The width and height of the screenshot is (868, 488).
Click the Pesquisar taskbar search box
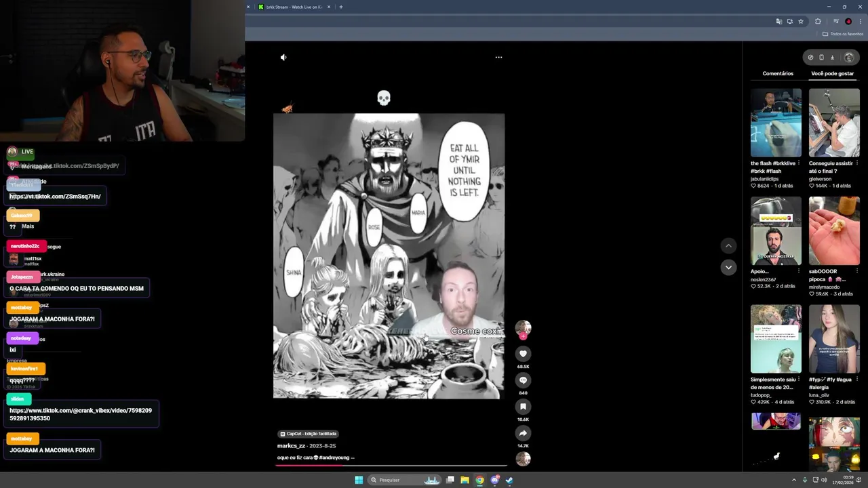[x=406, y=480]
